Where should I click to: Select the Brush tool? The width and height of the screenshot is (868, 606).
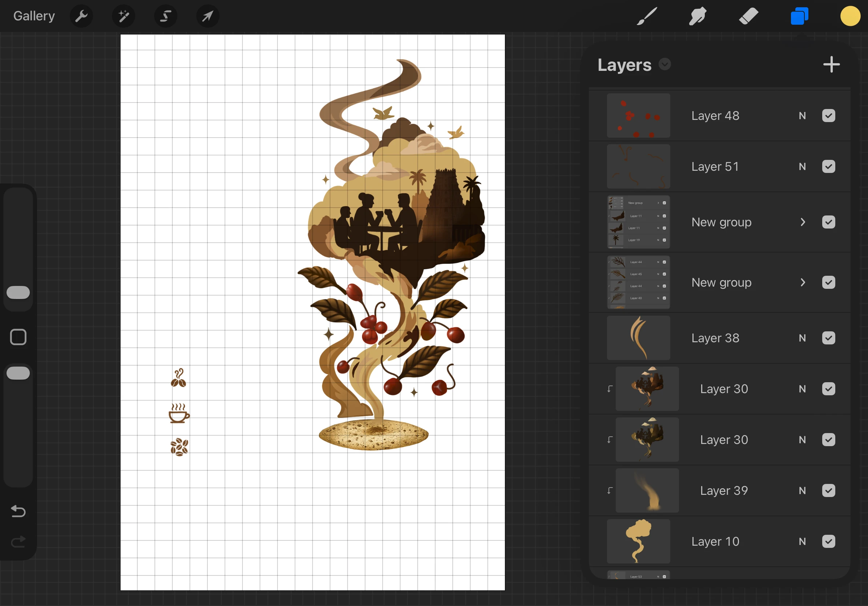pyautogui.click(x=647, y=16)
